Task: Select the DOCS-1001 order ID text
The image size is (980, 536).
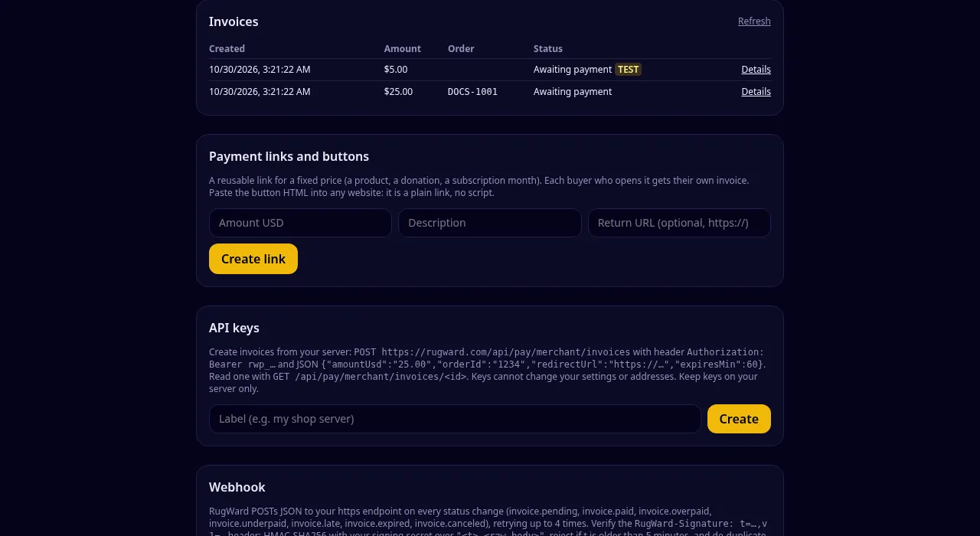Action: point(472,92)
